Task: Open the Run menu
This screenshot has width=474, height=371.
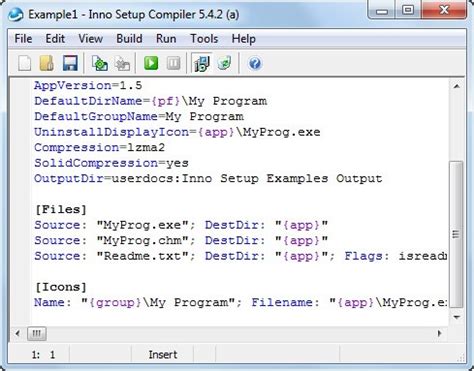Action: click(x=166, y=39)
